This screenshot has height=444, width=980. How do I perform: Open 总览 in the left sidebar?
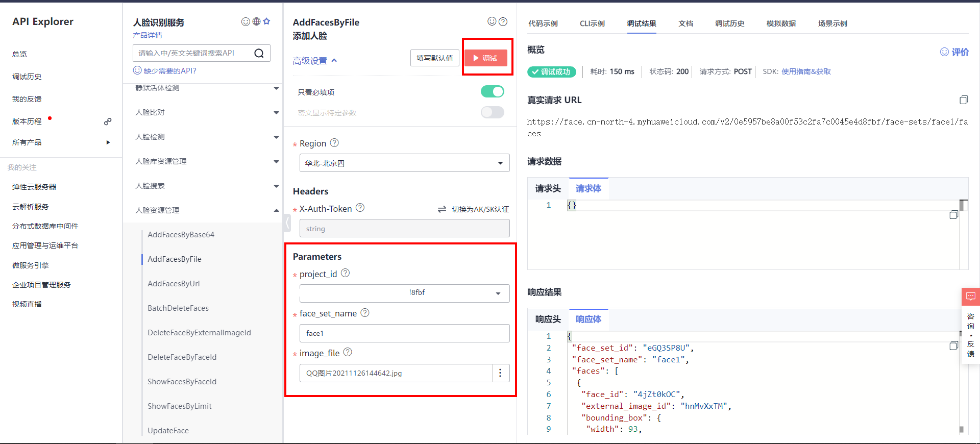pos(19,54)
